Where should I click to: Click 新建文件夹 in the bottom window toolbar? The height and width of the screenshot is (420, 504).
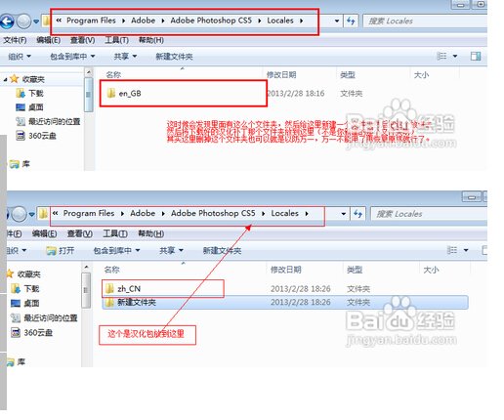(222, 250)
